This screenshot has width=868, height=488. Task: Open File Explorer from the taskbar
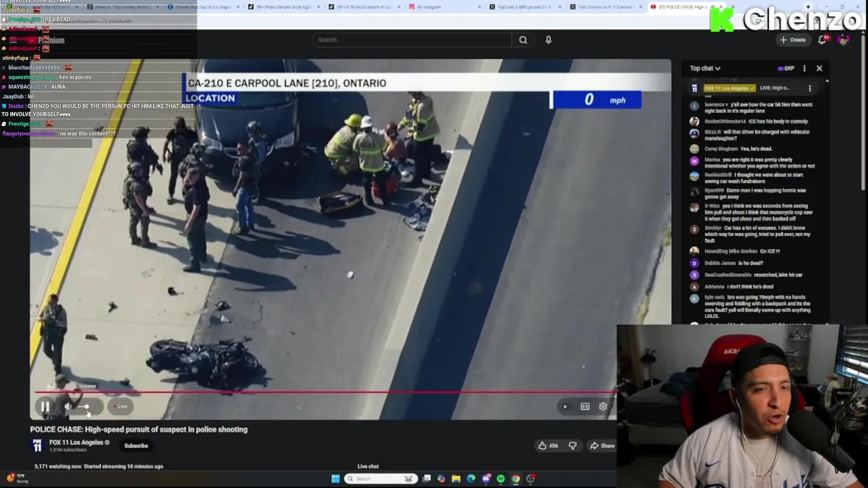click(x=456, y=479)
